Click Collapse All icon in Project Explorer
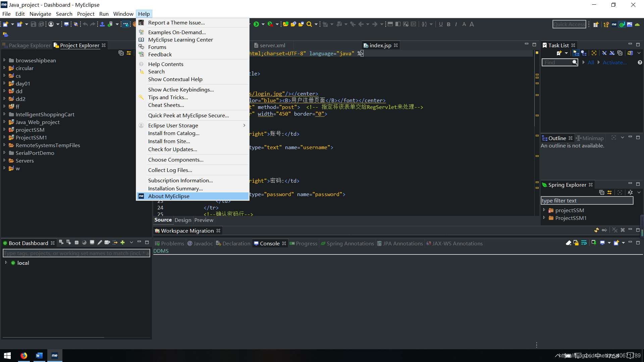Screen dimensions: 644x362 [121, 53]
